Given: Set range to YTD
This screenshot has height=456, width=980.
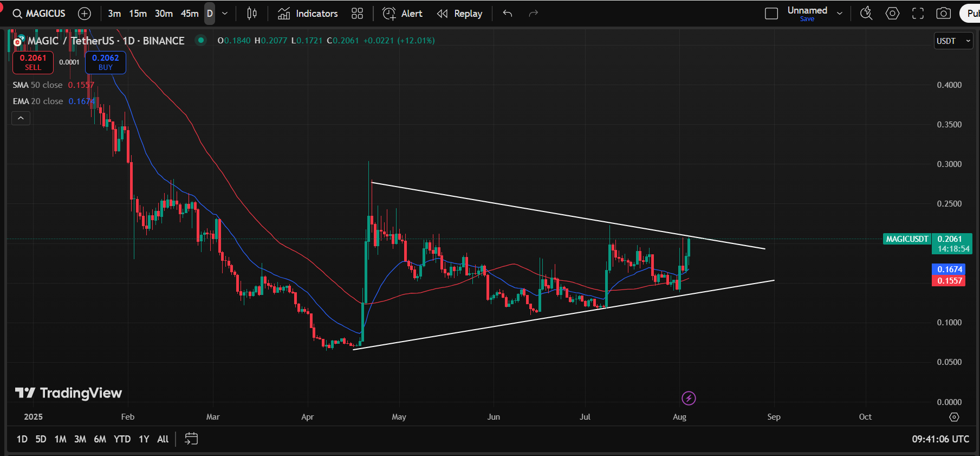Looking at the screenshot, I should pyautogui.click(x=122, y=439).
